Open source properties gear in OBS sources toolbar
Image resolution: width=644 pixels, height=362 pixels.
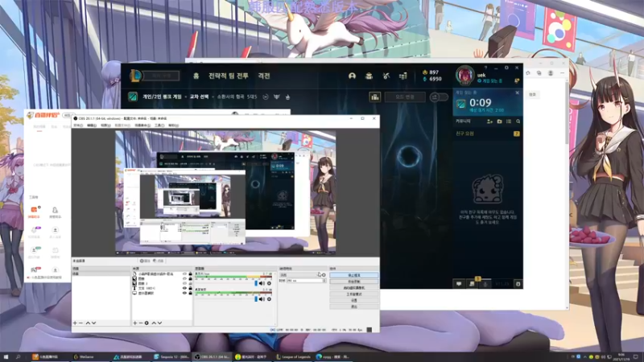click(147, 323)
